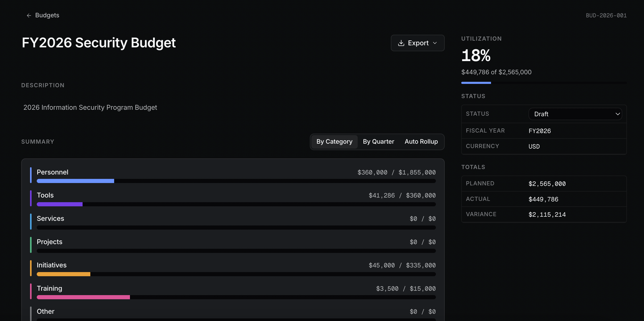Click the SUMMARY section heading
Screen dimensions: 644x321
[38, 142]
